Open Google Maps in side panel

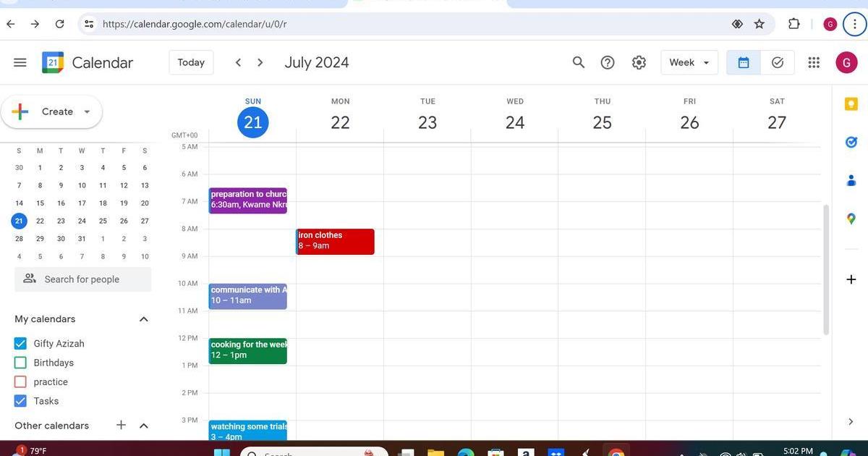(x=851, y=219)
